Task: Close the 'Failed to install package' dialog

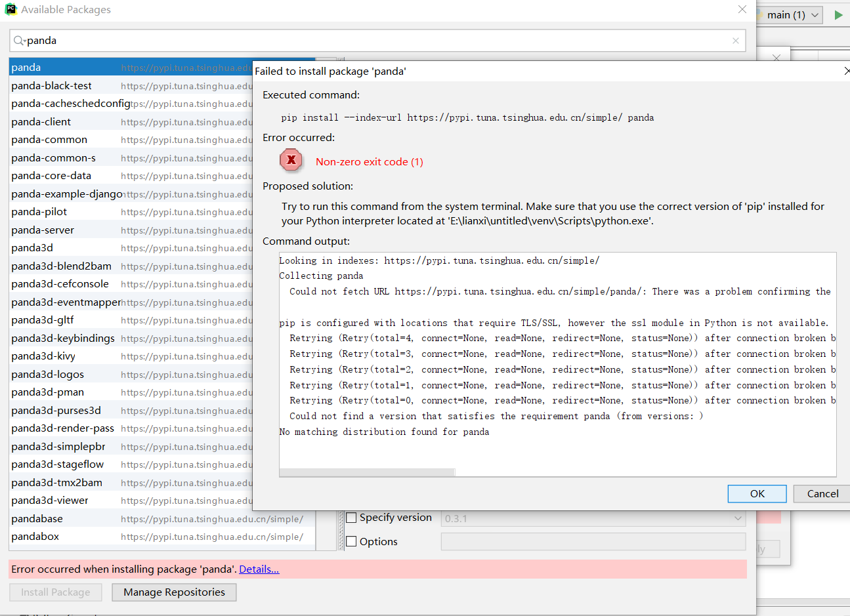Action: coord(847,71)
